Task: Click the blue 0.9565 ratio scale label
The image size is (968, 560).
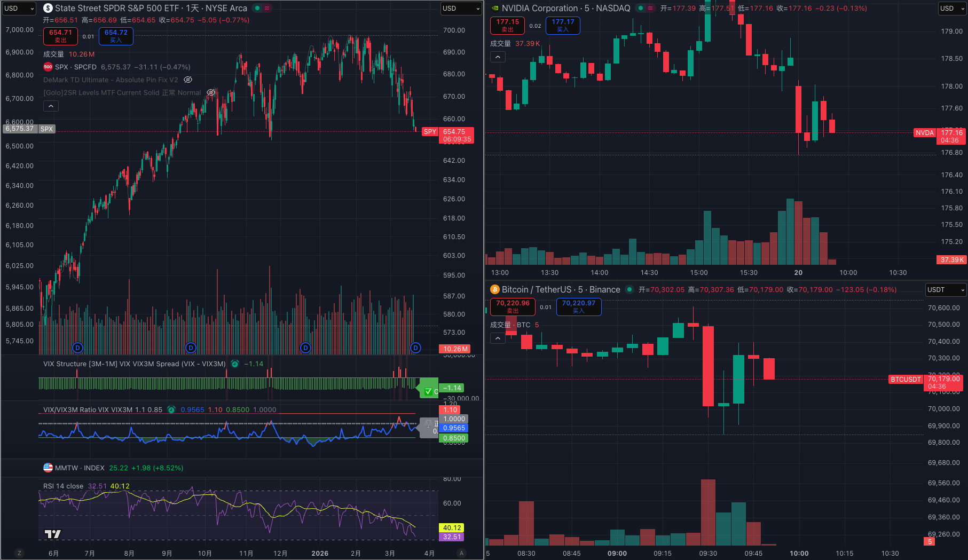Action: click(454, 428)
